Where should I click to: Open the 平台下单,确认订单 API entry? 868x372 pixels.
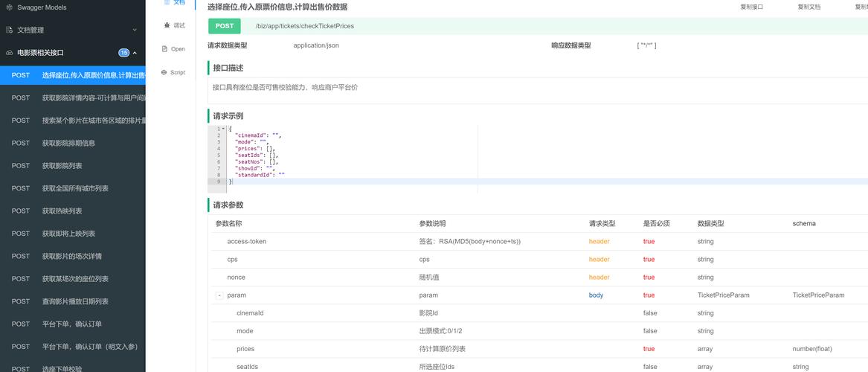[72, 324]
